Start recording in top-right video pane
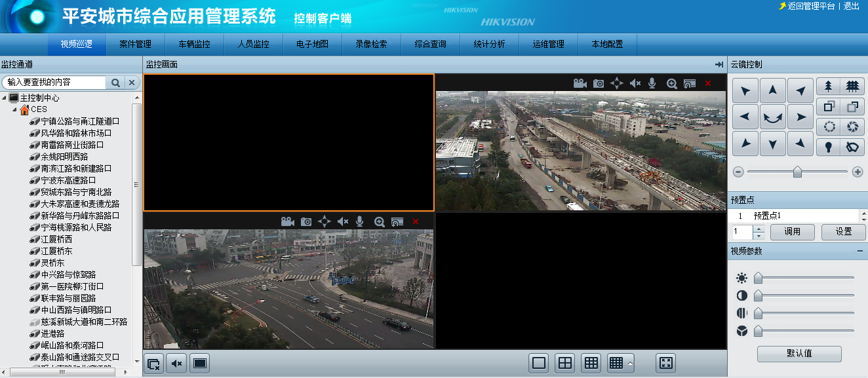 pyautogui.click(x=580, y=83)
